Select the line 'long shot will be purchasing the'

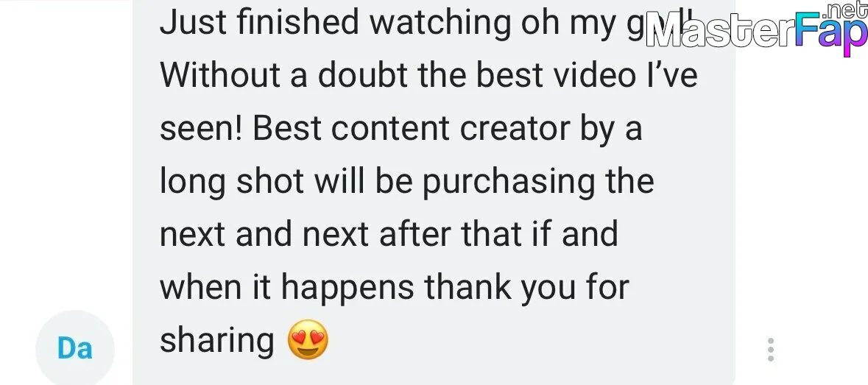point(407,181)
